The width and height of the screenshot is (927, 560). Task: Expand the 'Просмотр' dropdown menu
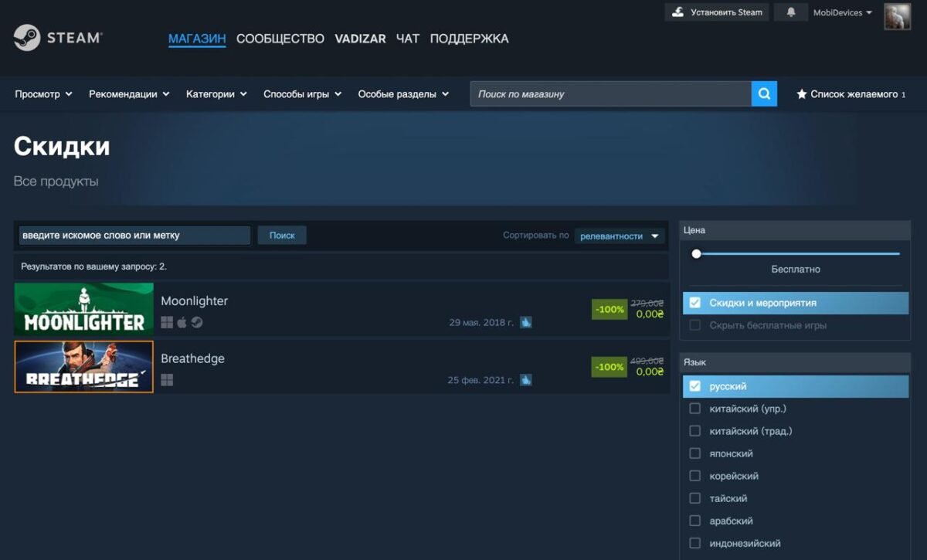[x=43, y=94]
